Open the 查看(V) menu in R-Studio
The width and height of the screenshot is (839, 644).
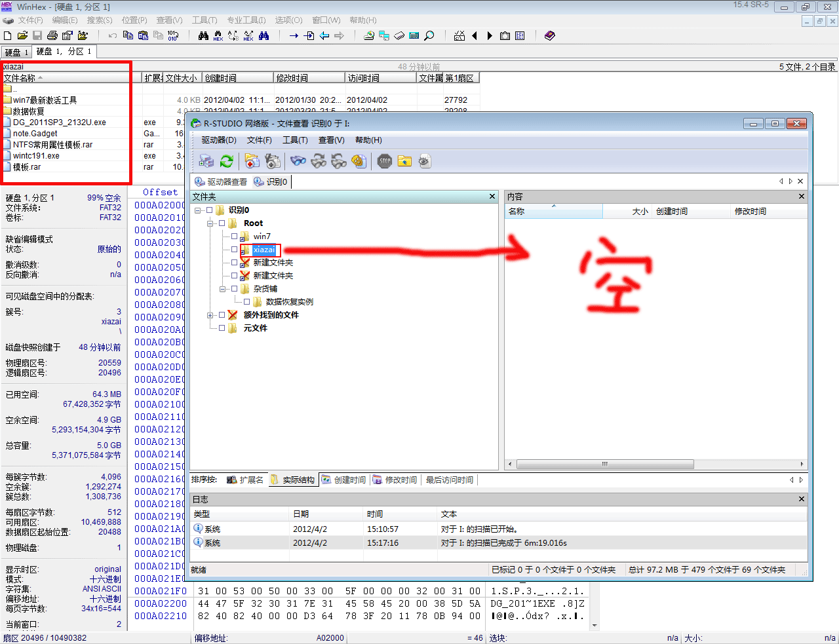point(332,140)
